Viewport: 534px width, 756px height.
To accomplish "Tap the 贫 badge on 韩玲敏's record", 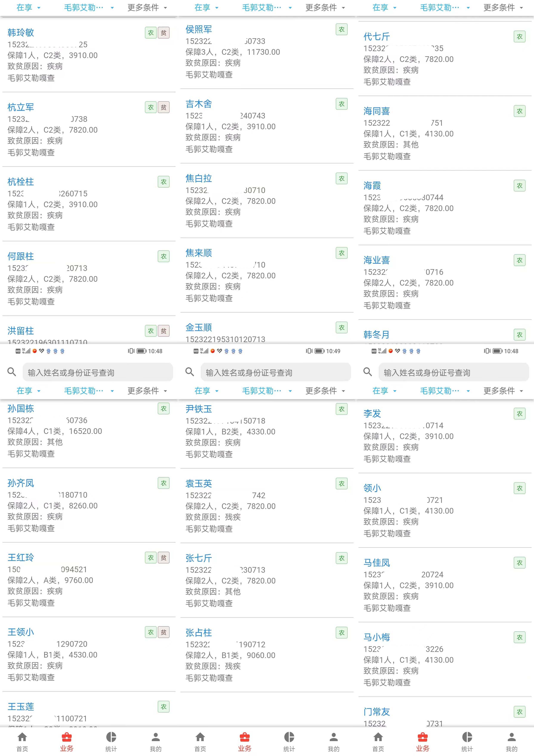I will tap(163, 33).
